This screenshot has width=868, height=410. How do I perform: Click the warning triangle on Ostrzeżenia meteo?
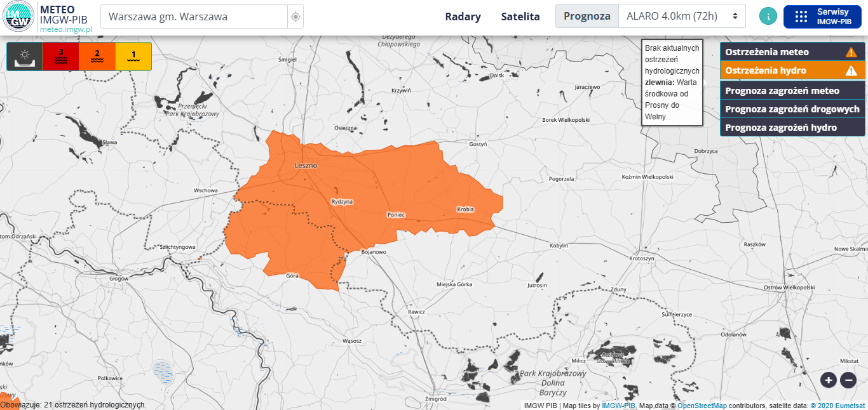(851, 53)
